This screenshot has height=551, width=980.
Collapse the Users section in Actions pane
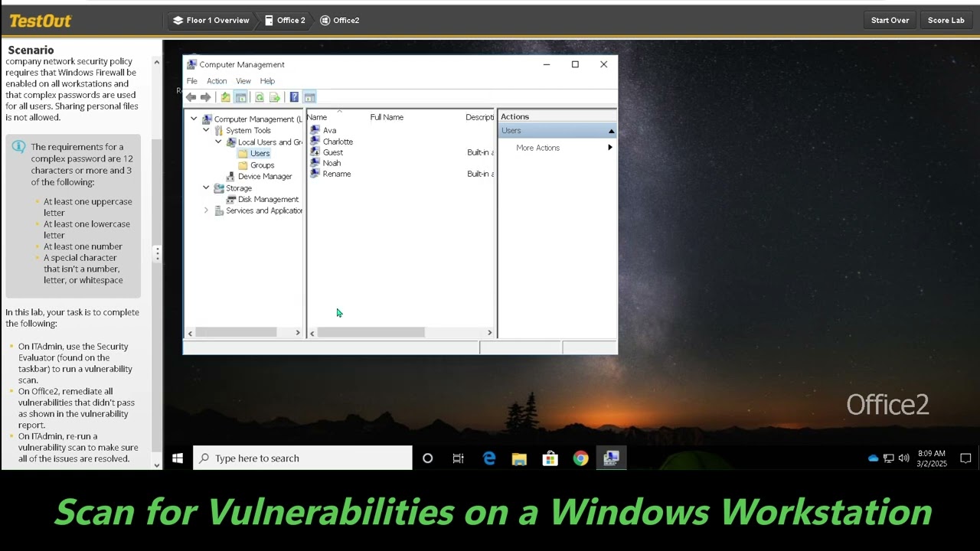pyautogui.click(x=611, y=131)
